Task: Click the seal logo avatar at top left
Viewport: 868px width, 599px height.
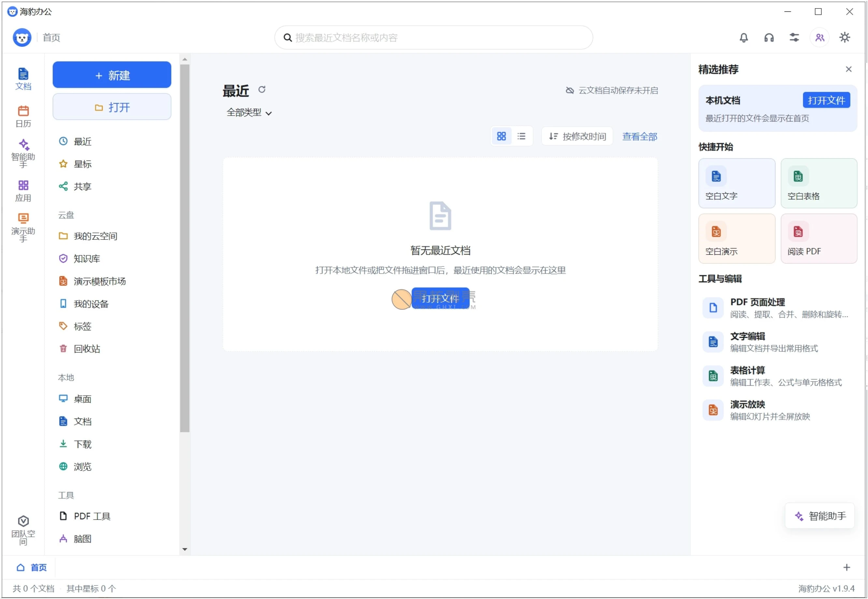Action: pyautogui.click(x=22, y=37)
